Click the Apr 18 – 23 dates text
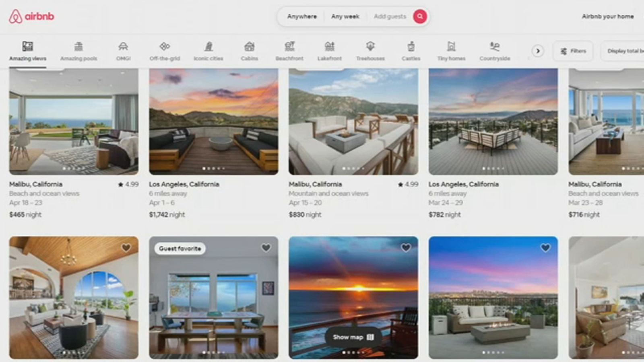Viewport: 644px width, 362px height. 26,203
